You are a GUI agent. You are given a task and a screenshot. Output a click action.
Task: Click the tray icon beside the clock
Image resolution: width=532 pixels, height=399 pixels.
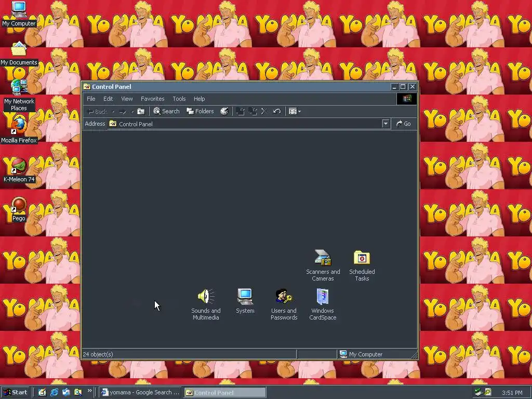(x=488, y=392)
